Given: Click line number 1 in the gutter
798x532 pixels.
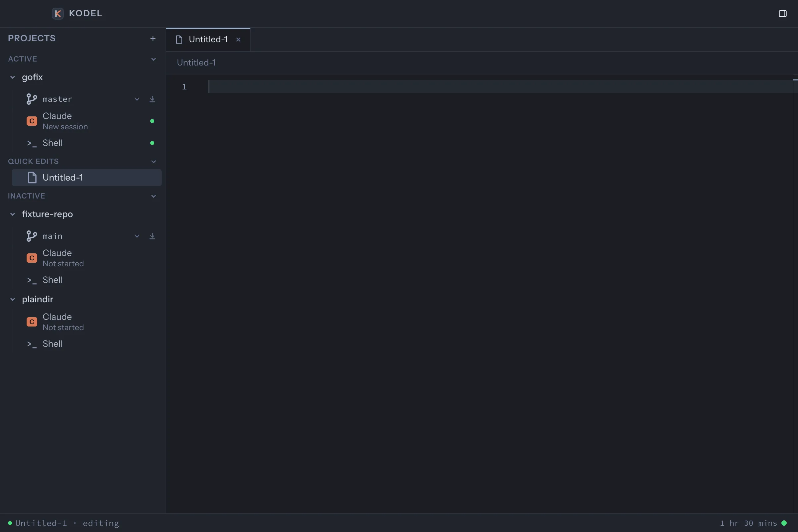Looking at the screenshot, I should click(184, 87).
